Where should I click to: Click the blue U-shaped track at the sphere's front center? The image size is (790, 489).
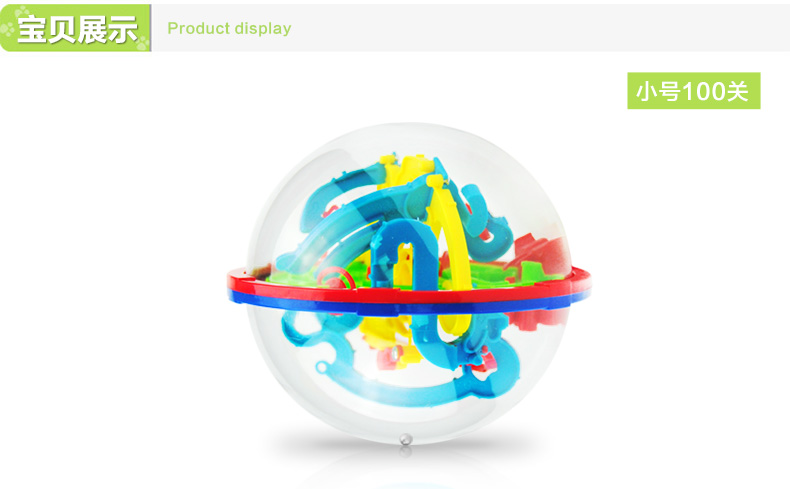pos(403,254)
